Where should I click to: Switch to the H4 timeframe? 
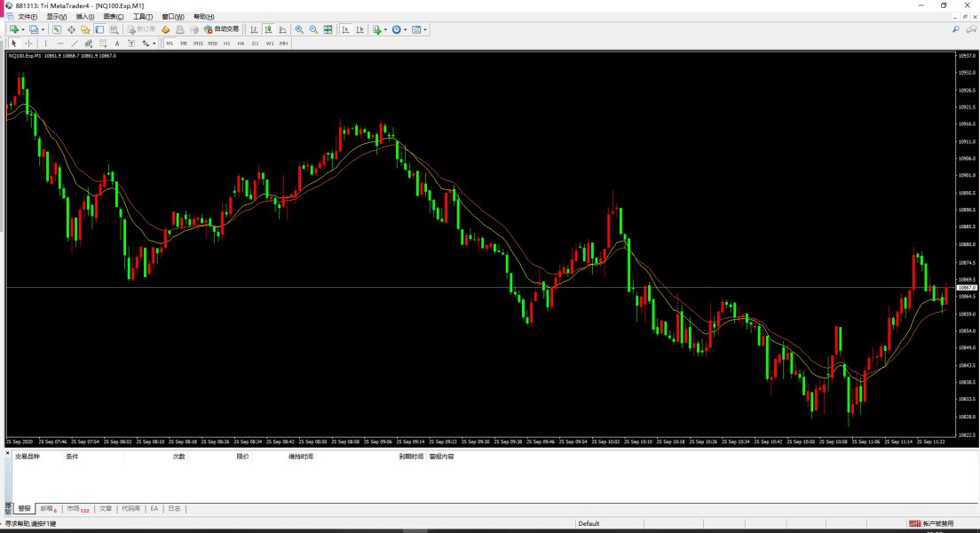[241, 44]
